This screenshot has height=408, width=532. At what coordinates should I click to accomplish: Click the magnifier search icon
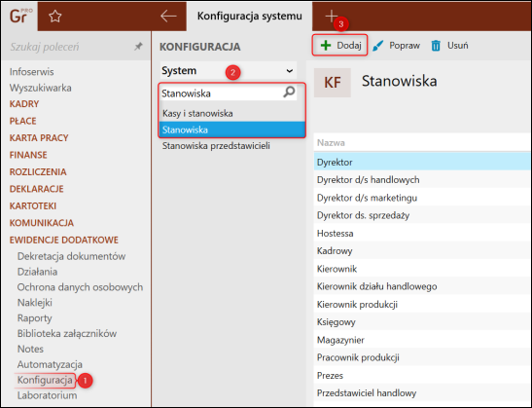click(289, 92)
